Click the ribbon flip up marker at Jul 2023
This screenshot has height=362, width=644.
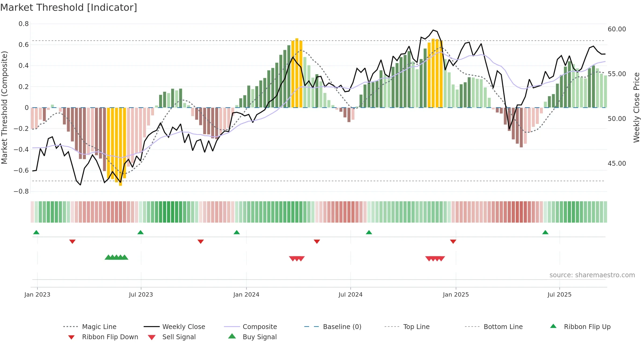[140, 232]
